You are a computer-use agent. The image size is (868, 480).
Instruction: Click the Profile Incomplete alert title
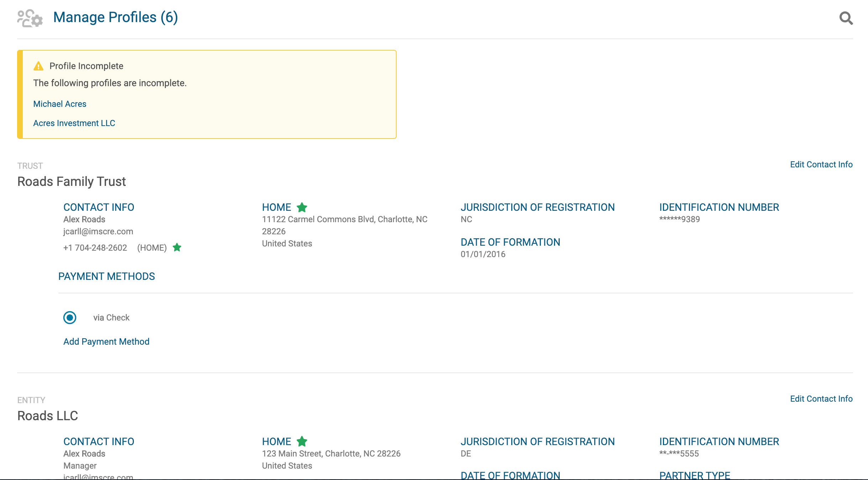click(x=87, y=66)
